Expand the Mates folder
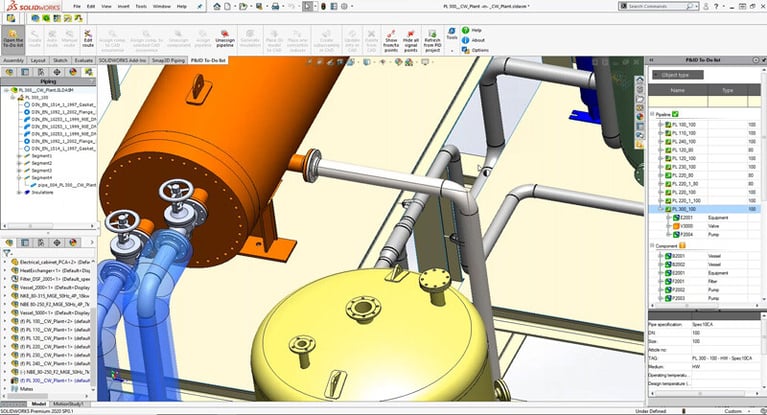This screenshot has height=415, width=767. point(5,389)
